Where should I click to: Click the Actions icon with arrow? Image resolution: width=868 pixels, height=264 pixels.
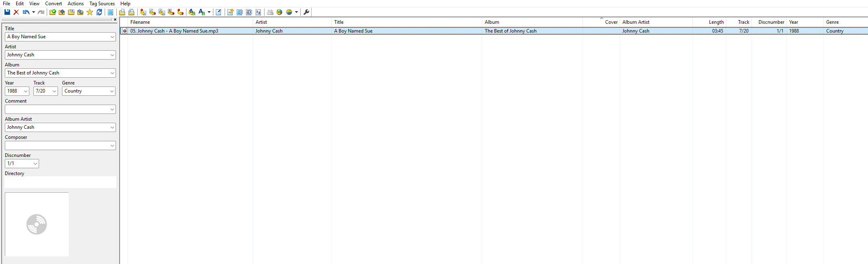[x=192, y=12]
